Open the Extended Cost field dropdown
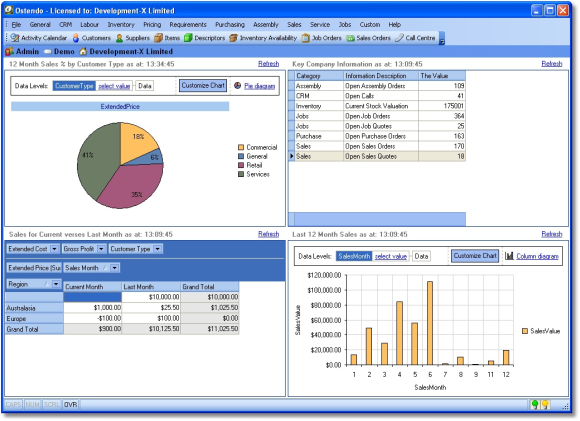The height and width of the screenshot is (421, 580). click(54, 249)
